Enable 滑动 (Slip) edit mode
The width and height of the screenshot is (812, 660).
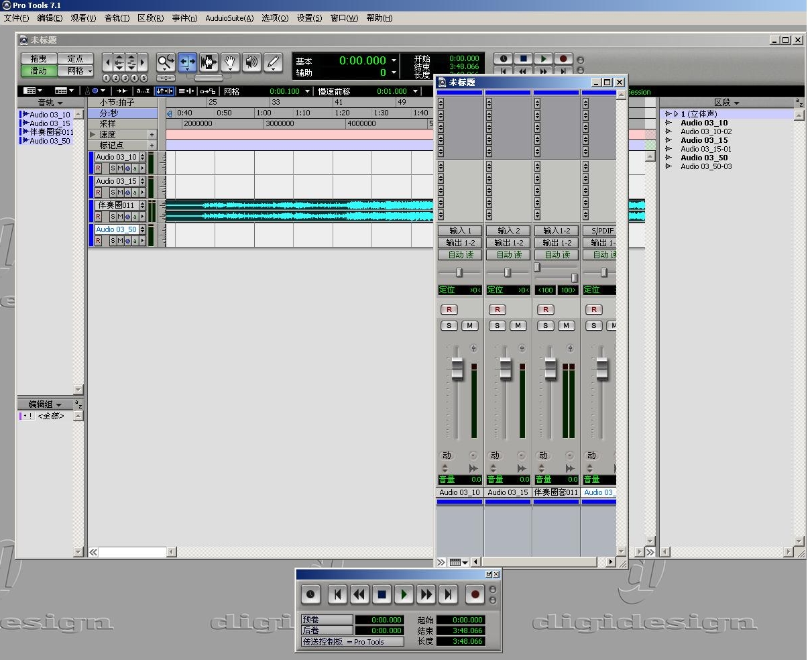point(39,70)
